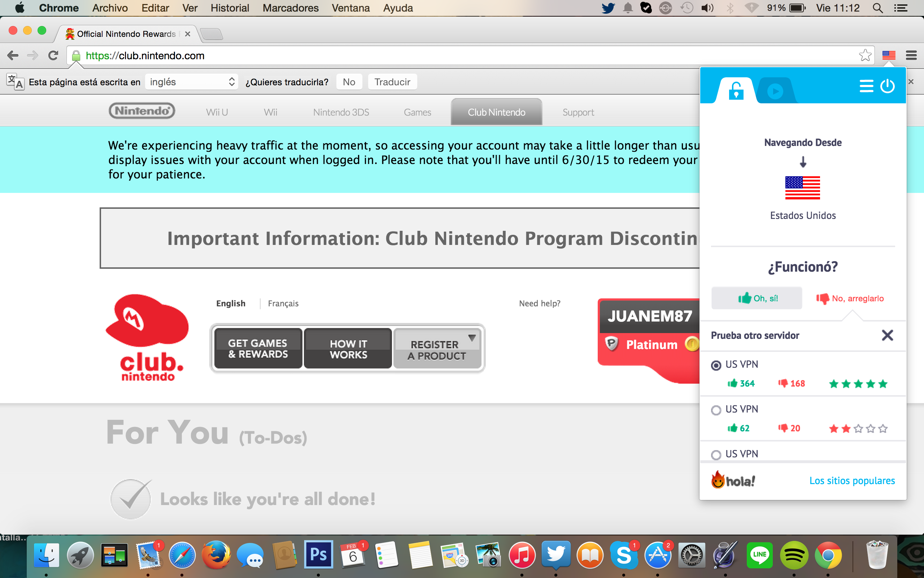This screenshot has height=578, width=924.
Task: Open the 'Archivo' menu
Action: [x=110, y=8]
